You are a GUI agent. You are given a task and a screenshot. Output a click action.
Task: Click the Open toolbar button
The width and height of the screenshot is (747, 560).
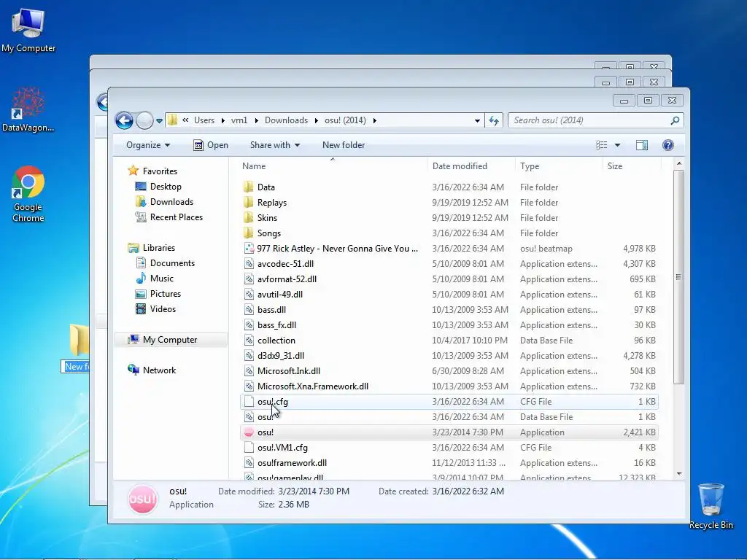click(x=211, y=145)
